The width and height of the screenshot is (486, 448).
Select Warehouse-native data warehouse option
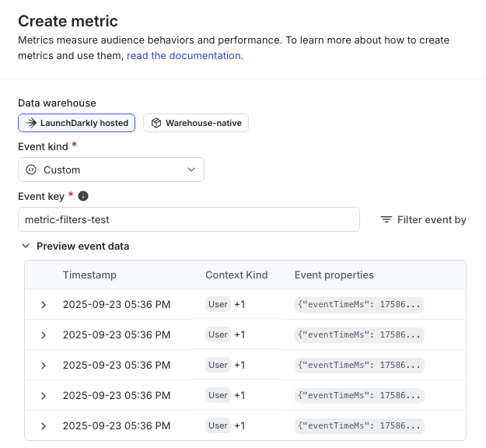[x=195, y=123]
